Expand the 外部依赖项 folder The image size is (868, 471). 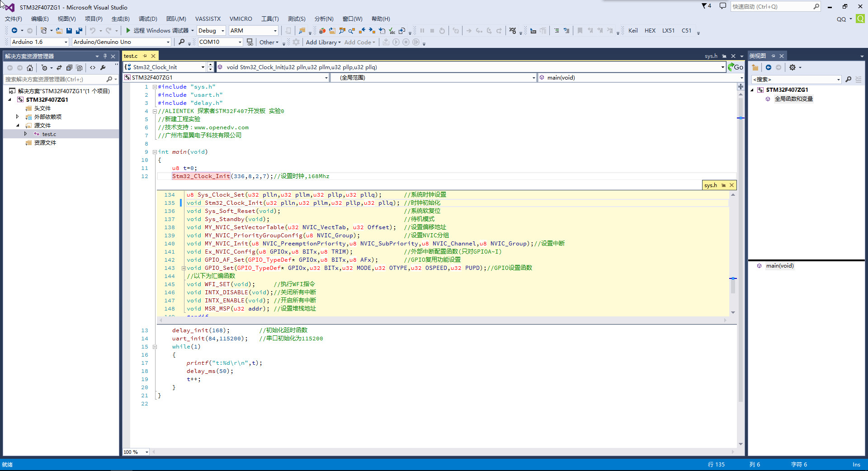(18, 117)
